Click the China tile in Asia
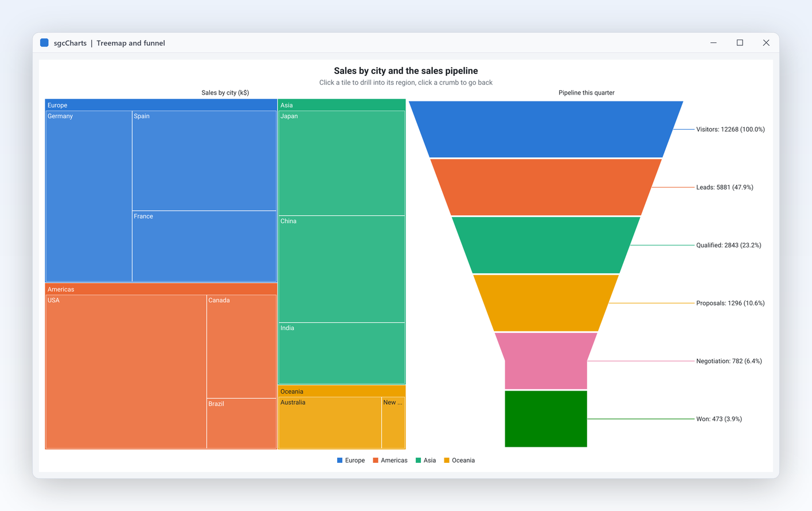This screenshot has width=812, height=511. pyautogui.click(x=342, y=269)
